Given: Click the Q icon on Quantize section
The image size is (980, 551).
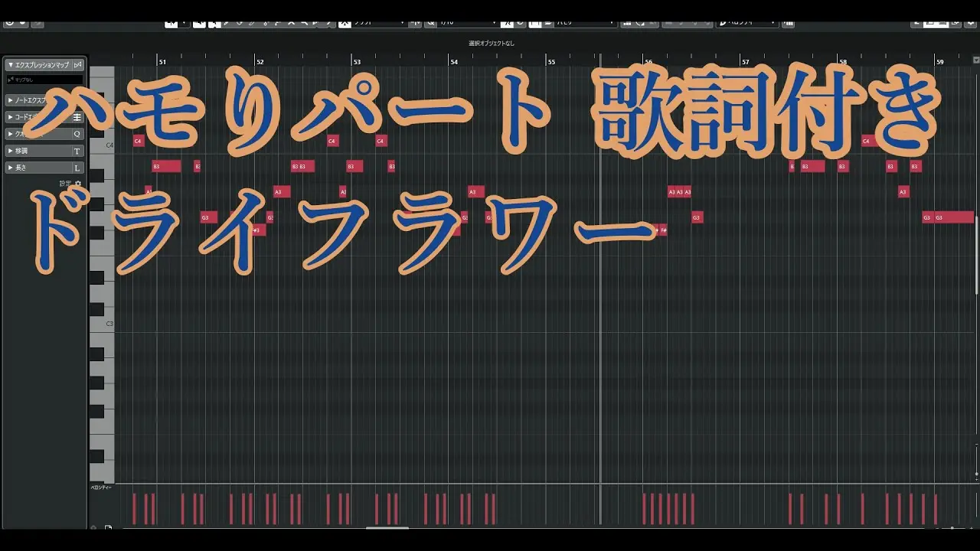Looking at the screenshot, I should (77, 134).
